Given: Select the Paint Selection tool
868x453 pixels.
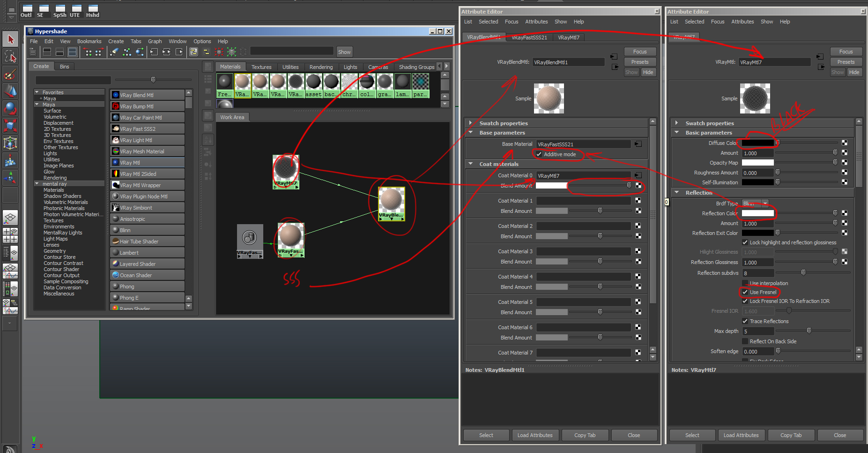Looking at the screenshot, I should click(x=10, y=75).
